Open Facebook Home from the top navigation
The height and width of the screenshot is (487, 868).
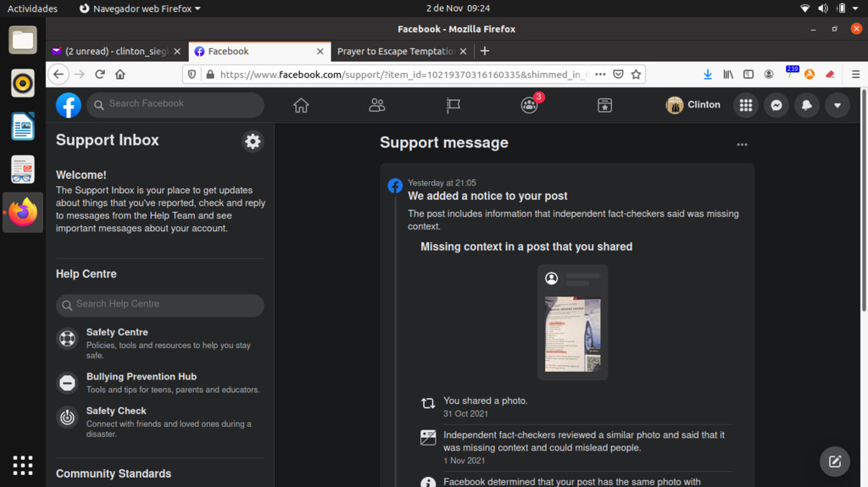tap(300, 105)
